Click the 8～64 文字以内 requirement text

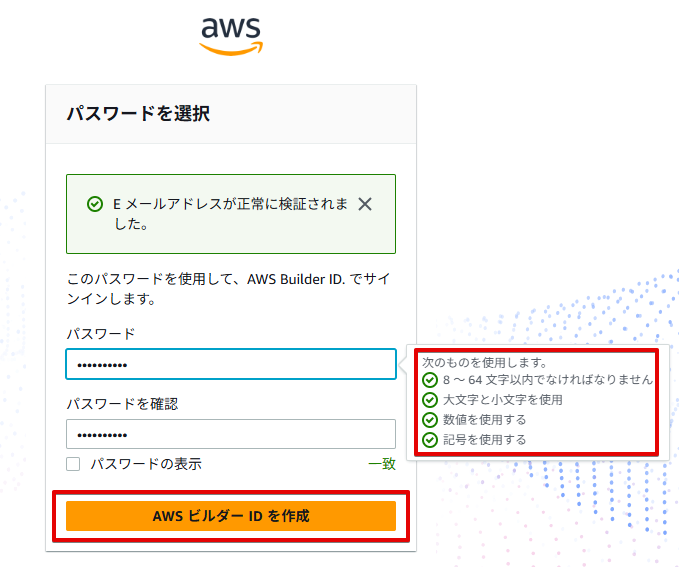547,380
